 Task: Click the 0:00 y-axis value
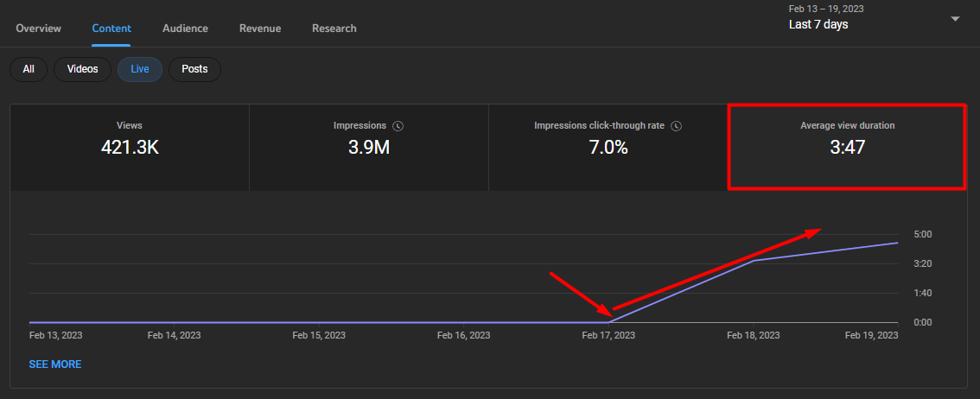(923, 322)
